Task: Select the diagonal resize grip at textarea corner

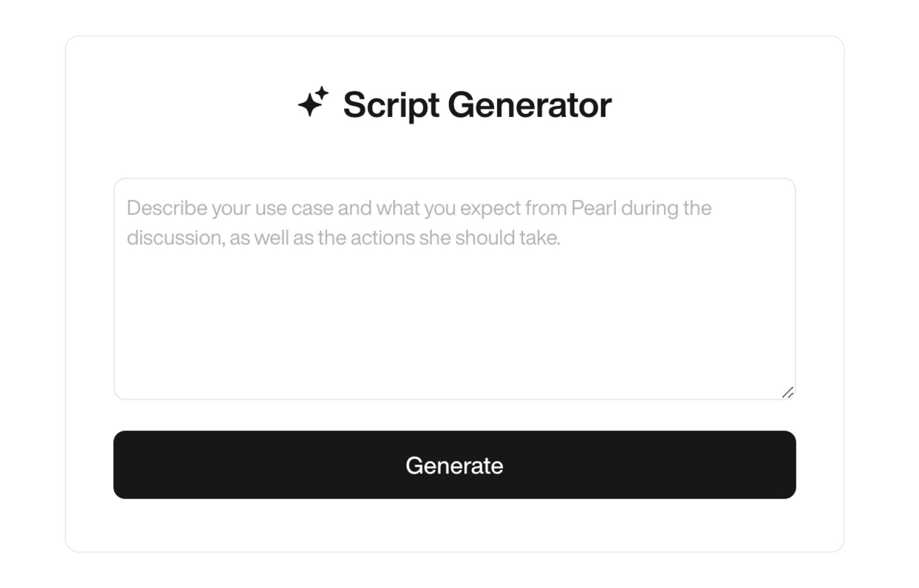Action: point(789,392)
